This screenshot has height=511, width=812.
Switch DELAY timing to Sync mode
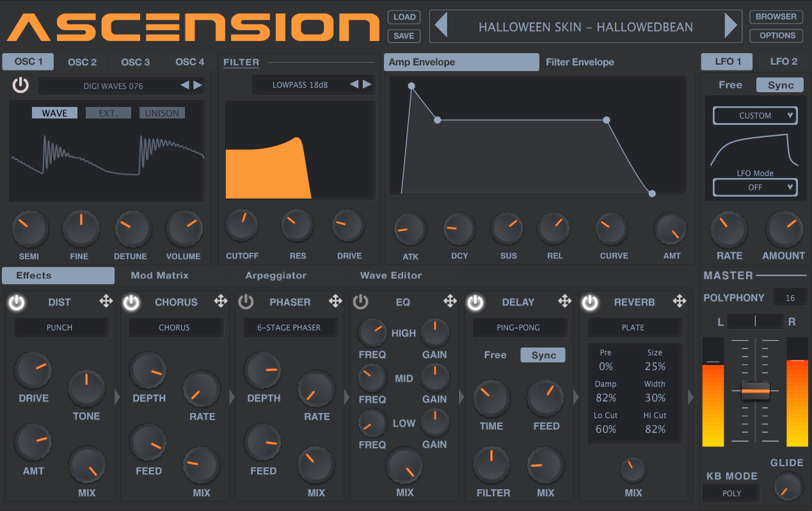point(542,354)
